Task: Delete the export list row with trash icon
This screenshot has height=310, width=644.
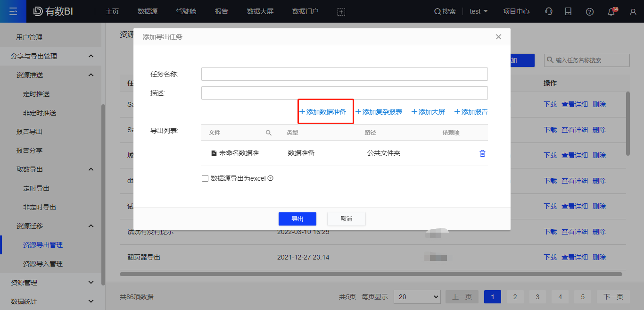Action: 482,153
